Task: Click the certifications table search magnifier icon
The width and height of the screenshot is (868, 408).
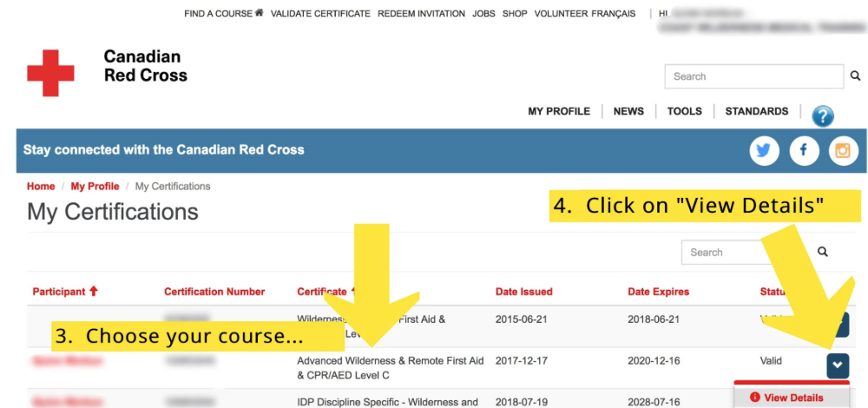Action: pos(823,252)
